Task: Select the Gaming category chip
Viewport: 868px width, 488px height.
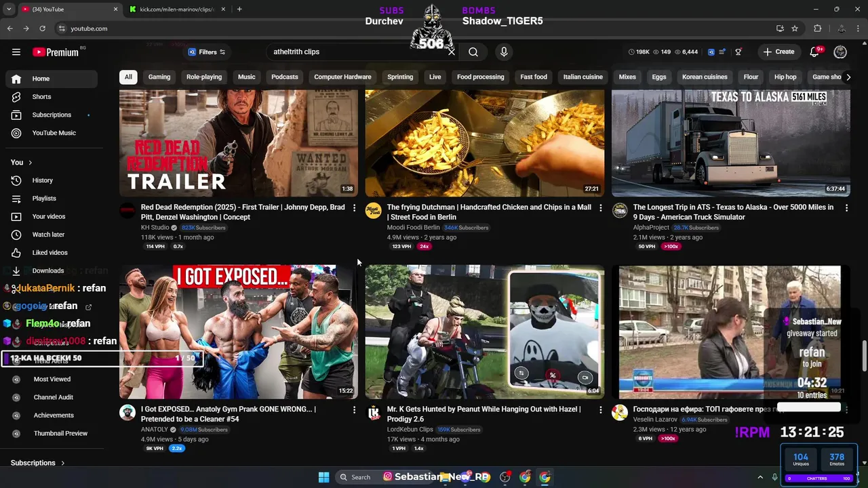Action: 159,77
